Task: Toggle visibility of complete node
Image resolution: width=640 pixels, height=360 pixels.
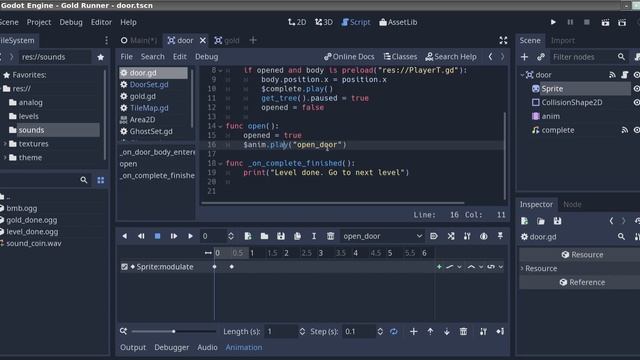Action: point(636,130)
